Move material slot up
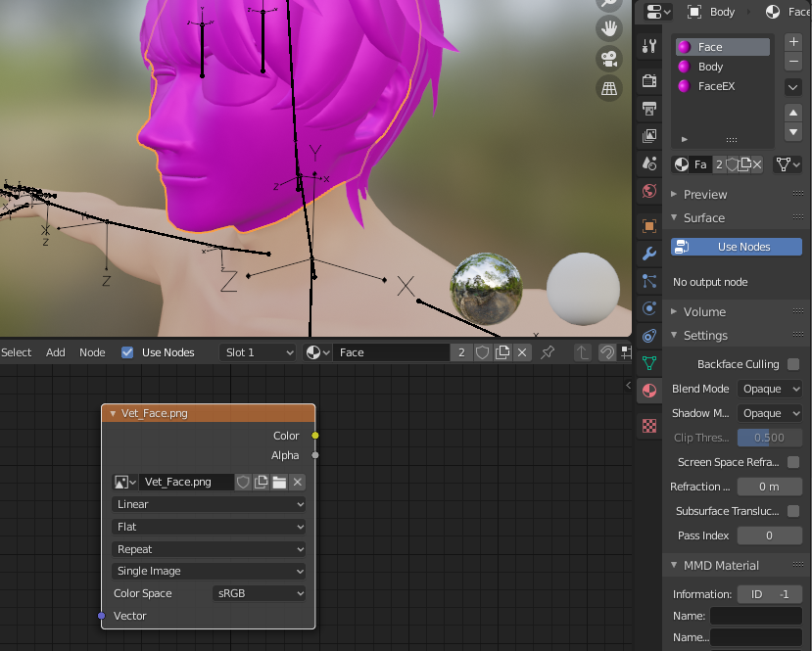Viewport: 812px width, 651px height. point(792,113)
